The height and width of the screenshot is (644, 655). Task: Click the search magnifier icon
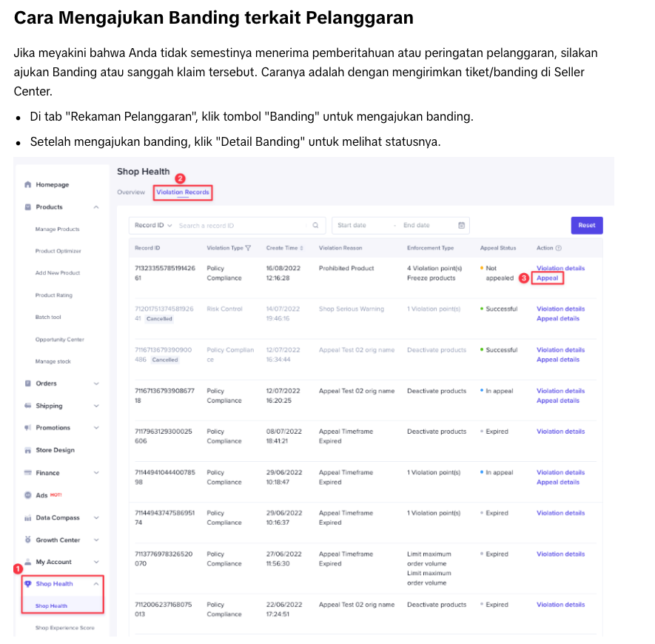pos(315,225)
